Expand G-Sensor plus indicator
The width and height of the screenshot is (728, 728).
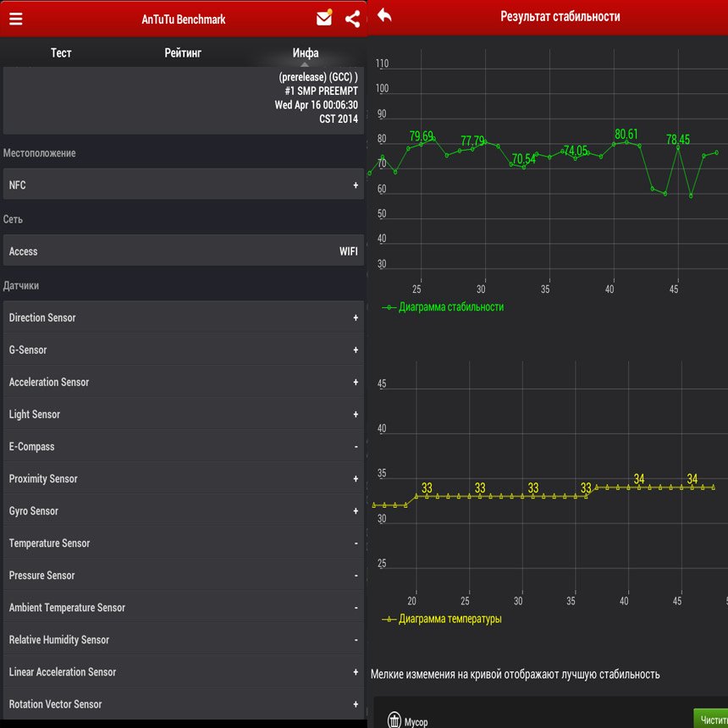tap(356, 350)
